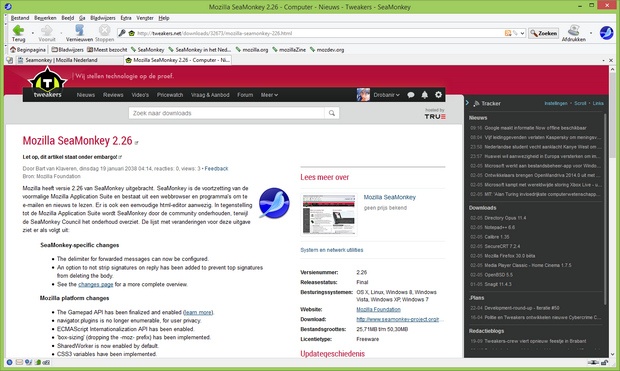Screen dimensions: 620x371
Task: Open the Nieuws section on Tweakers
Action: (86, 95)
